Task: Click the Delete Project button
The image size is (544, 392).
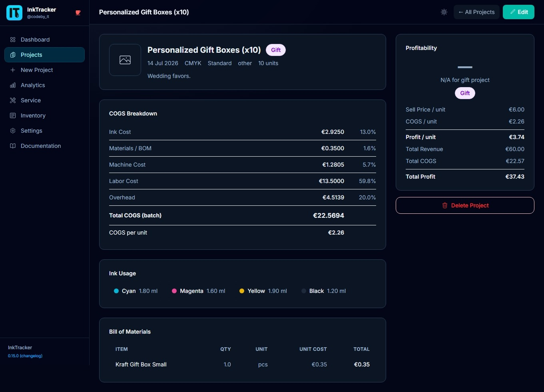Action: pyautogui.click(x=465, y=205)
